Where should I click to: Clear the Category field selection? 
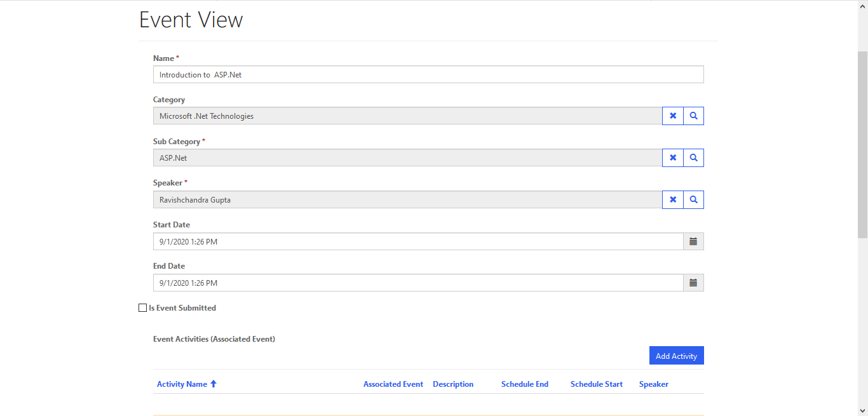pos(672,116)
